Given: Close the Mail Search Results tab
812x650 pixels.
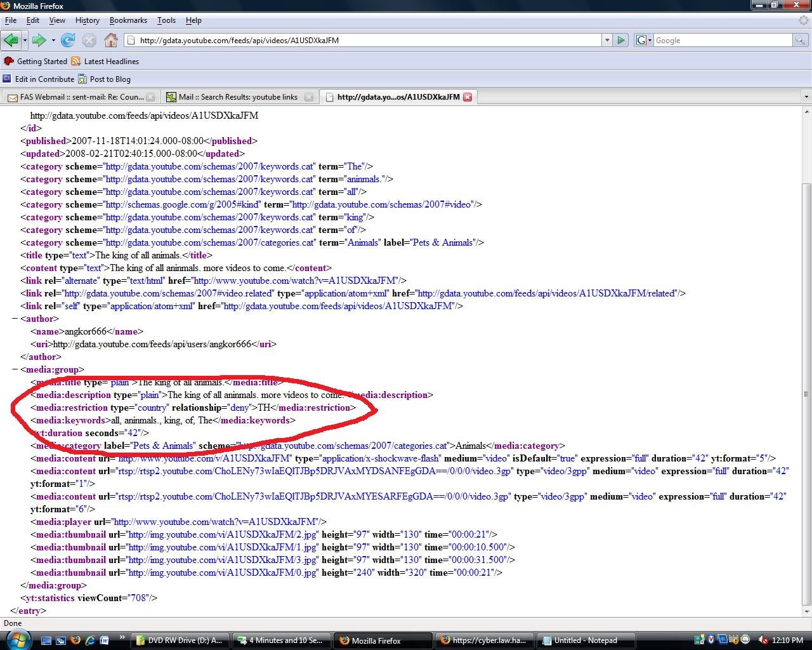Looking at the screenshot, I should pyautogui.click(x=309, y=97).
